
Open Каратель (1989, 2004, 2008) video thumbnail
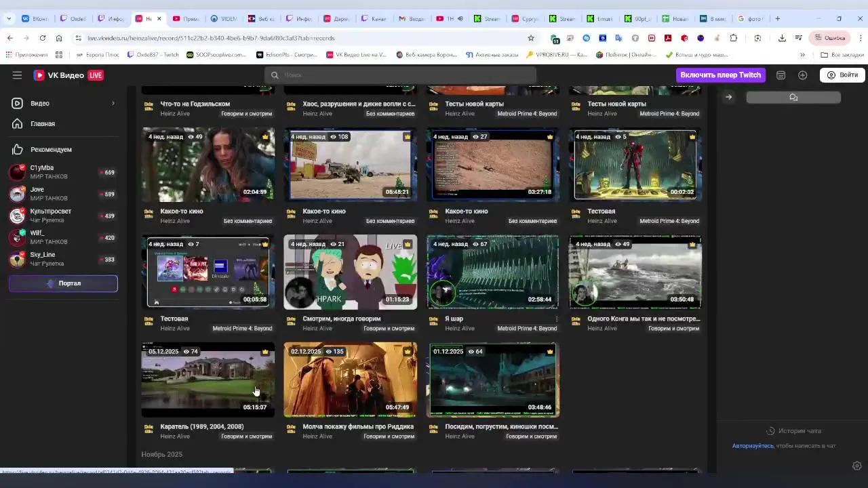click(208, 380)
